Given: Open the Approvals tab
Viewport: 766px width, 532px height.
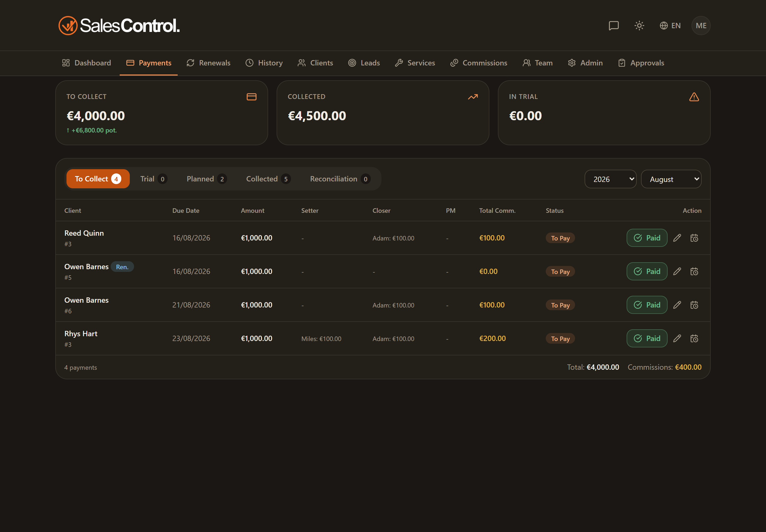Looking at the screenshot, I should [641, 63].
